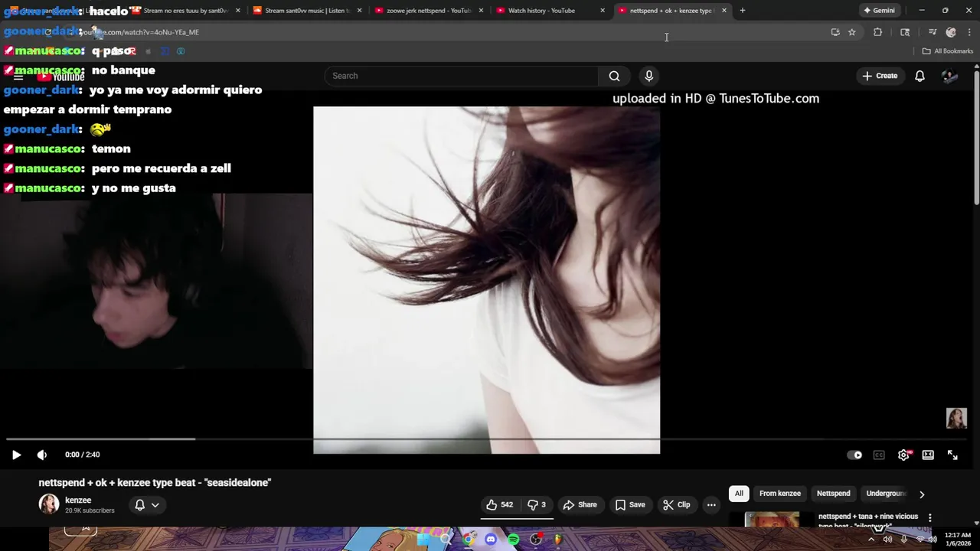Open the silentwork type beat thumbnail

tap(772, 520)
